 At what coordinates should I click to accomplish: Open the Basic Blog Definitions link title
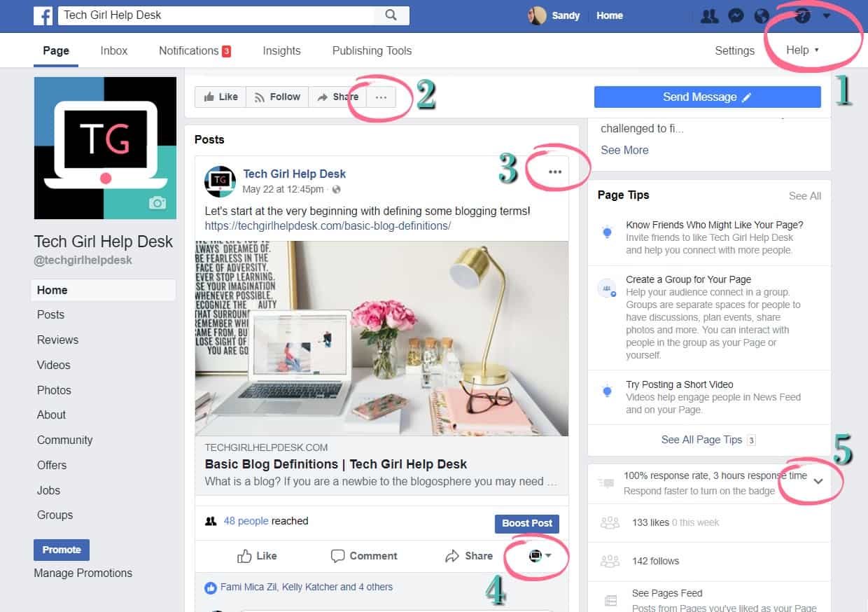tap(336, 464)
